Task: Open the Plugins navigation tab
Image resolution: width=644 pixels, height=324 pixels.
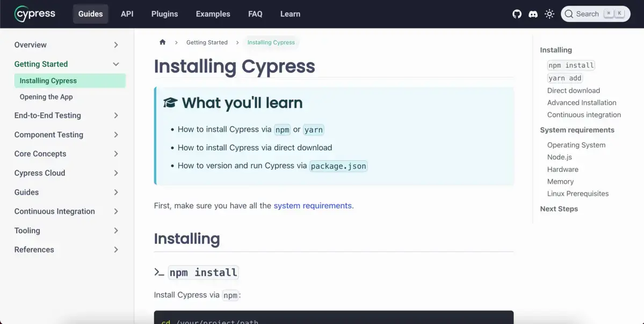Action: (x=165, y=14)
